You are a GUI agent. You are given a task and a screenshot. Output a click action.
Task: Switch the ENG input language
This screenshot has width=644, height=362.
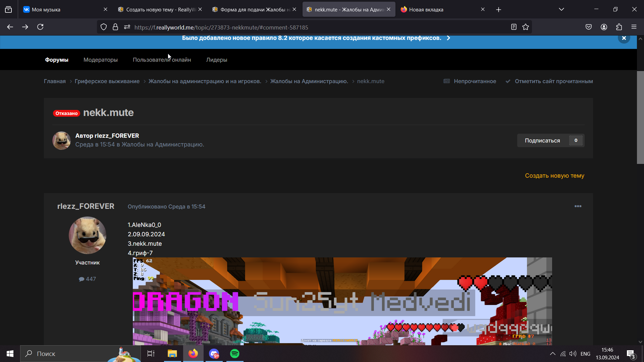point(585,354)
